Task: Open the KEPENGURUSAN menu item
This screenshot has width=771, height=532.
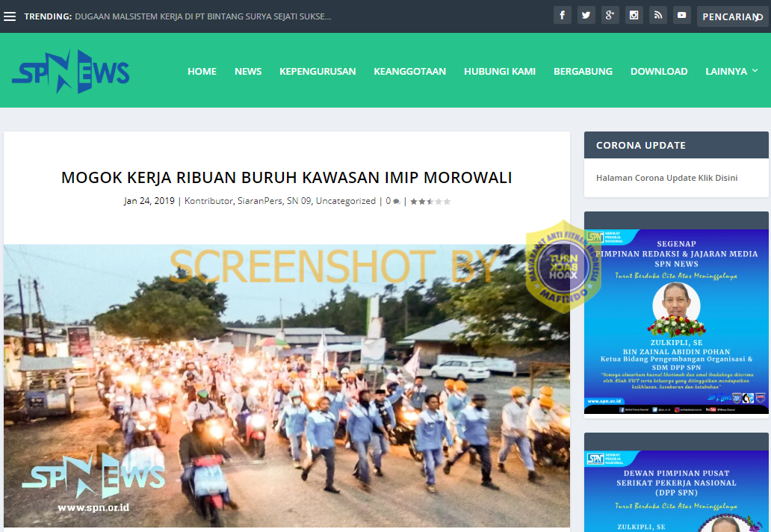Action: click(318, 71)
